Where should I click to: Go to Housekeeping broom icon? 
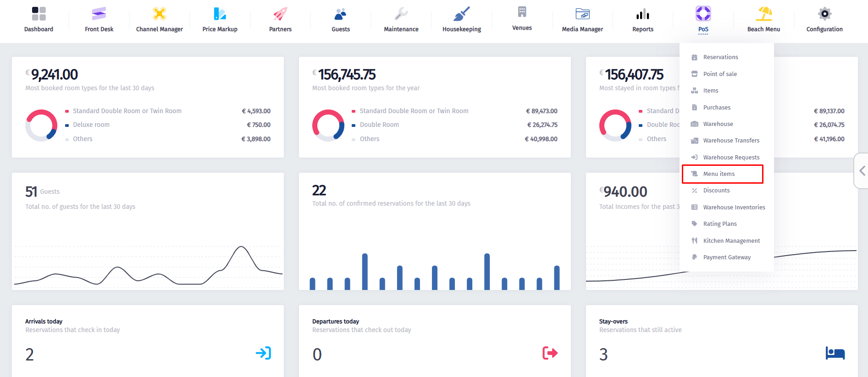[461, 14]
